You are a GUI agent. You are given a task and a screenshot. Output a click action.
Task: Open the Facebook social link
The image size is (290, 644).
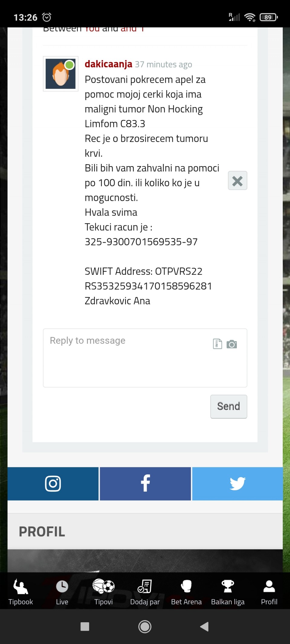tap(145, 484)
